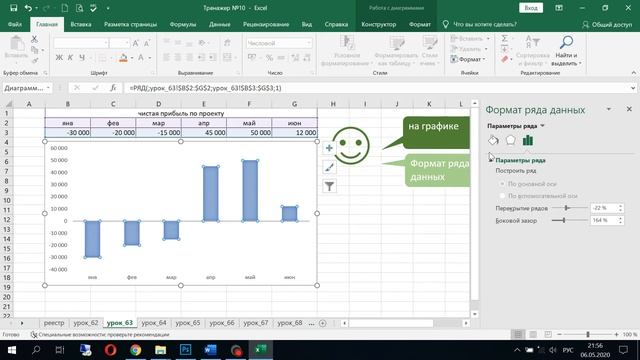Switch to Page Layout view in status bar
The width and height of the screenshot is (640, 360).
tap(533, 334)
